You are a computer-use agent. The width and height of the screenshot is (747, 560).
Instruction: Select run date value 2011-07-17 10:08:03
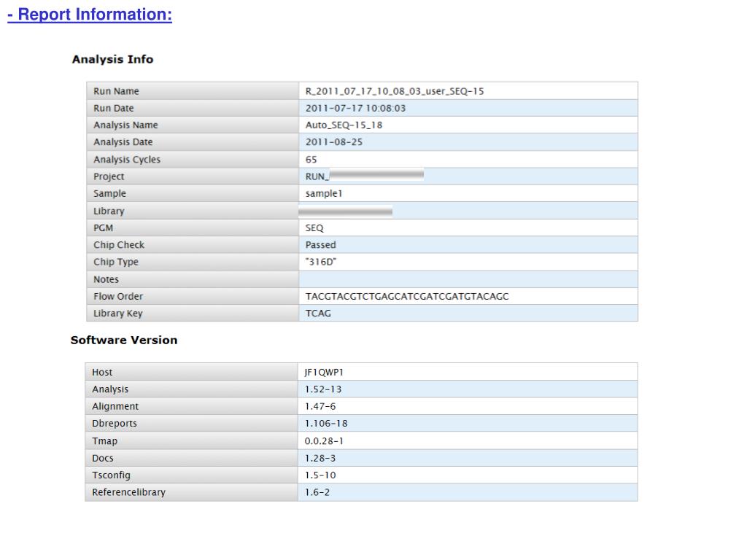coord(355,108)
